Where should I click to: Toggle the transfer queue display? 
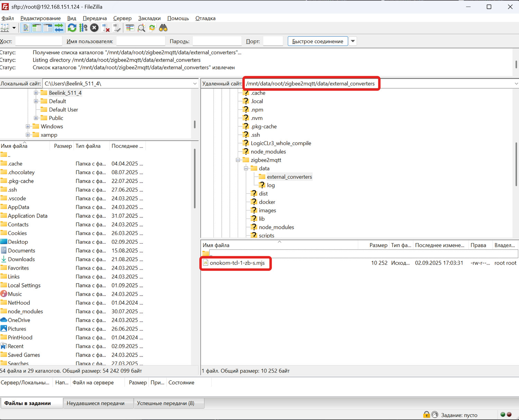59,28
